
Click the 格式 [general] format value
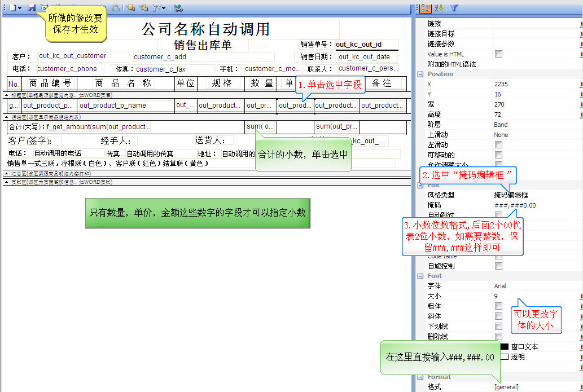click(x=506, y=387)
